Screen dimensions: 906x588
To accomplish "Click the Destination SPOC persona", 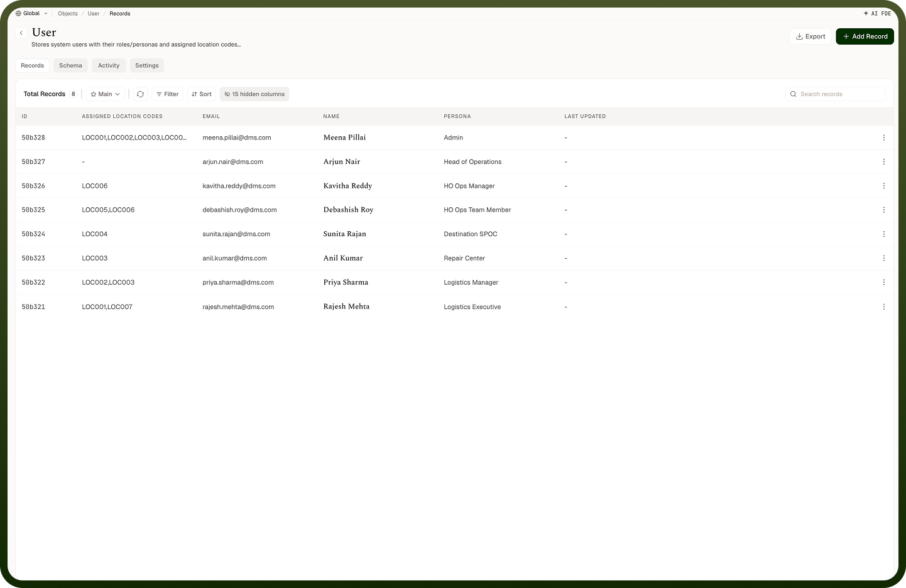I will [471, 234].
